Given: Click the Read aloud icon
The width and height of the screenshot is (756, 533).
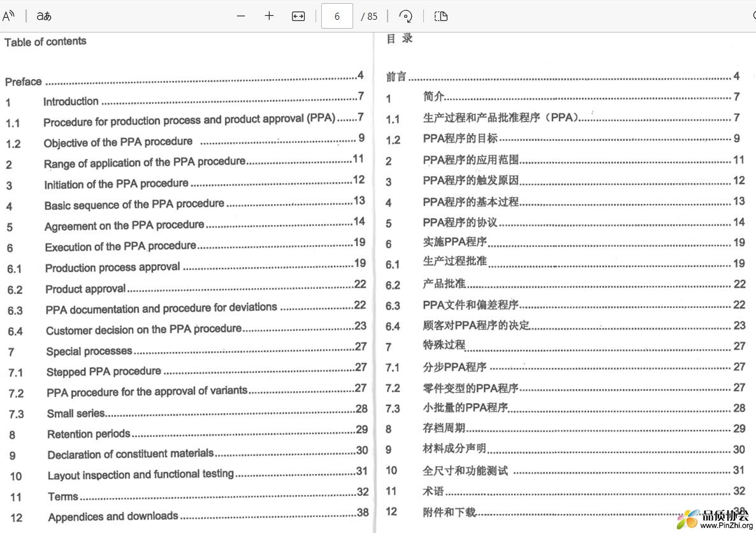Looking at the screenshot, I should tap(8, 16).
